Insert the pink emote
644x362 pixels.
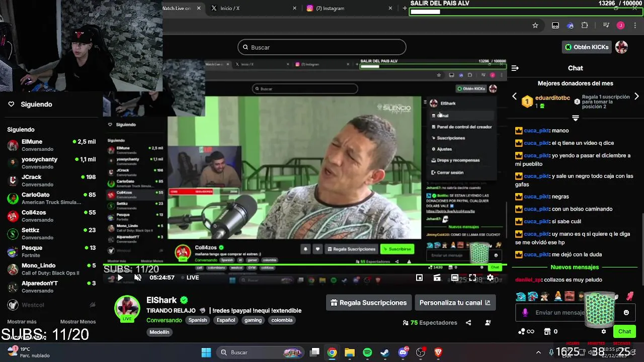pos(629,296)
